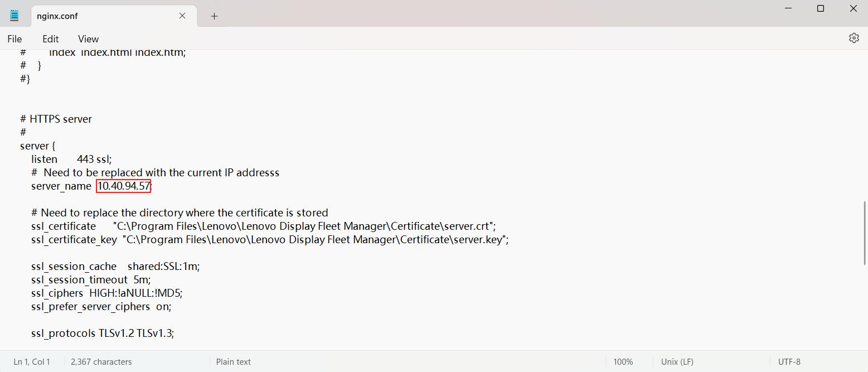Place cursor on the ssl_protocols TLSv1.2 line
This screenshot has height=372, width=868.
(103, 333)
